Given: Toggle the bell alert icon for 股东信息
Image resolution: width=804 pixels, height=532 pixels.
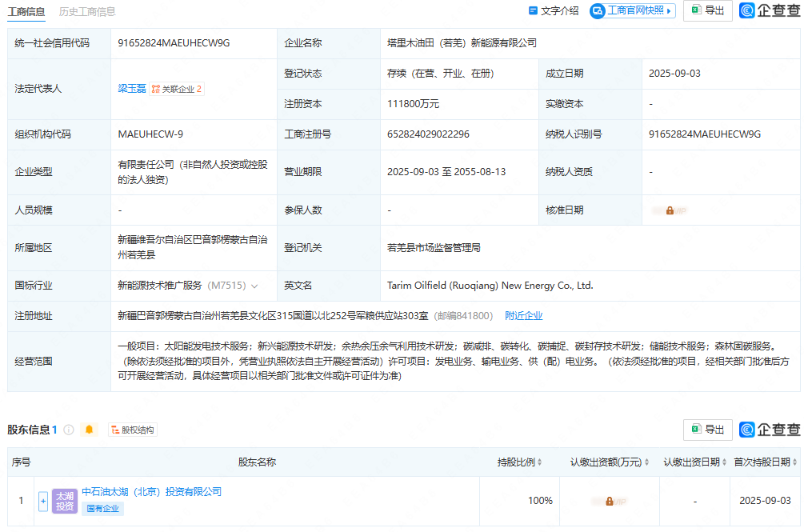Looking at the screenshot, I should [x=90, y=430].
